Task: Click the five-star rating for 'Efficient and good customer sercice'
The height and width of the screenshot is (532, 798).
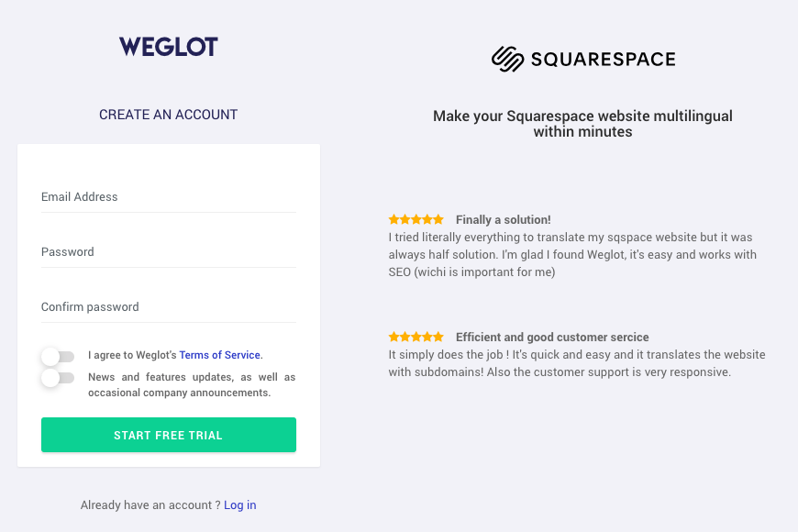Action: click(x=416, y=337)
